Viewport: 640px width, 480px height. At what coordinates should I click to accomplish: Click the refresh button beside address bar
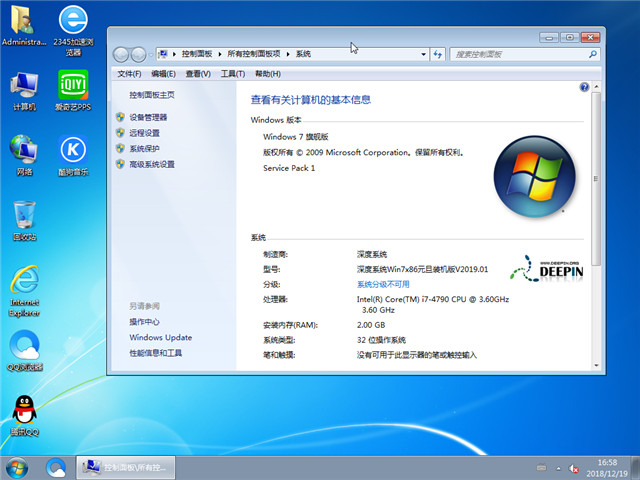tap(438, 54)
